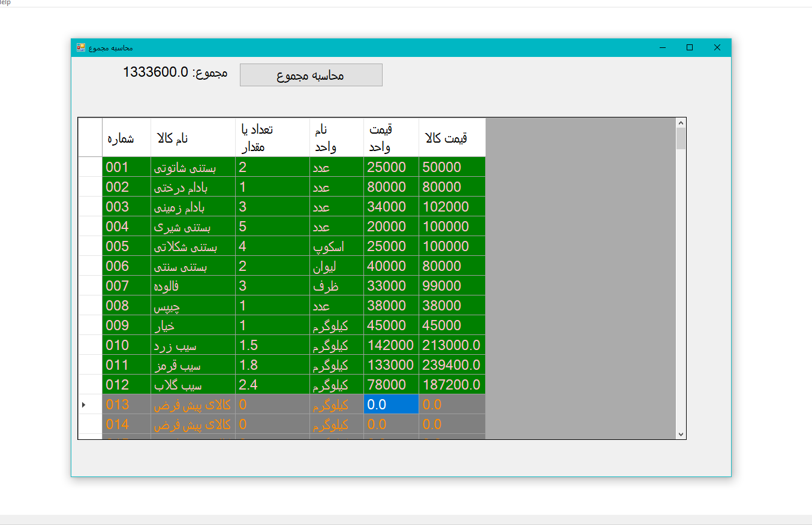812x525 pixels.
Task: Click the product name cell فالوده
Action: coord(193,286)
